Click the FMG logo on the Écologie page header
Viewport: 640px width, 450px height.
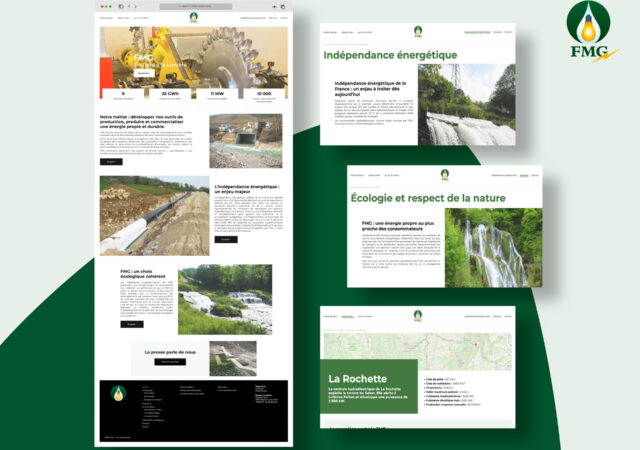tap(445, 175)
